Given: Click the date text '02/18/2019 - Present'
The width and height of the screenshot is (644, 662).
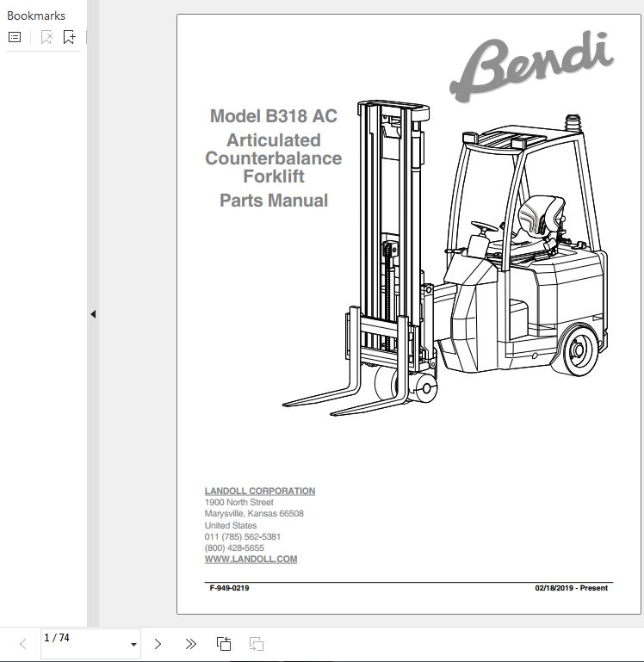Looking at the screenshot, I should 572,588.
